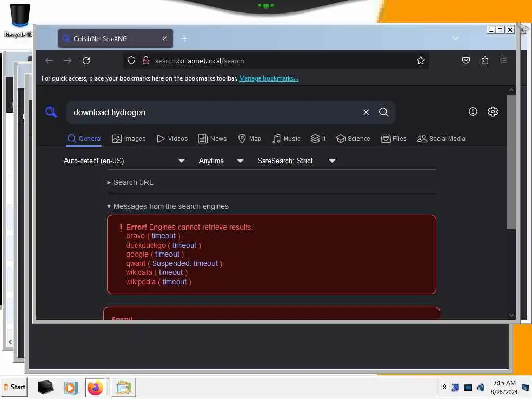Clear the search query with the X icon
532x399 pixels.
[366, 112]
